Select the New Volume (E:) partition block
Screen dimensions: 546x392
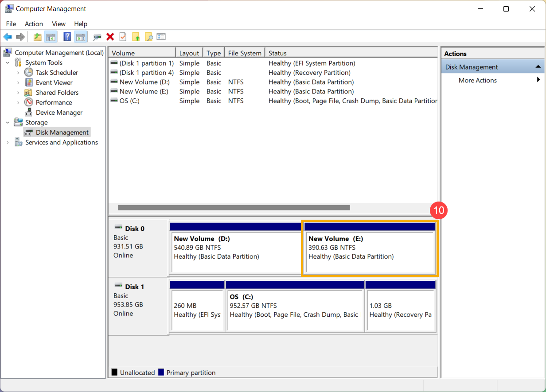(370, 248)
